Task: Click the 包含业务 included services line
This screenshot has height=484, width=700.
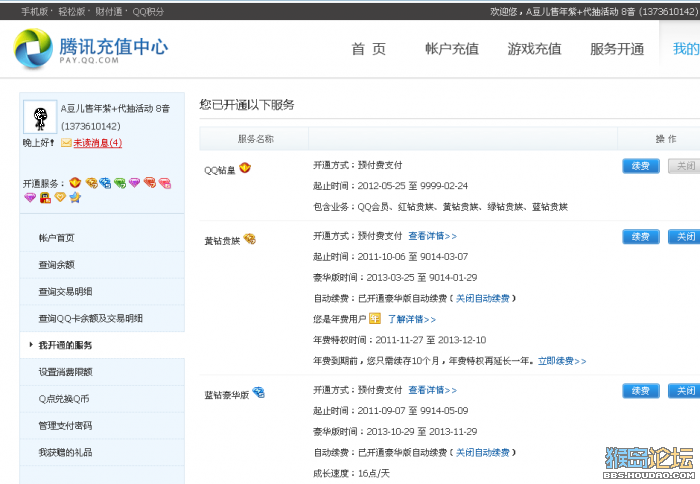Action: 441,207
